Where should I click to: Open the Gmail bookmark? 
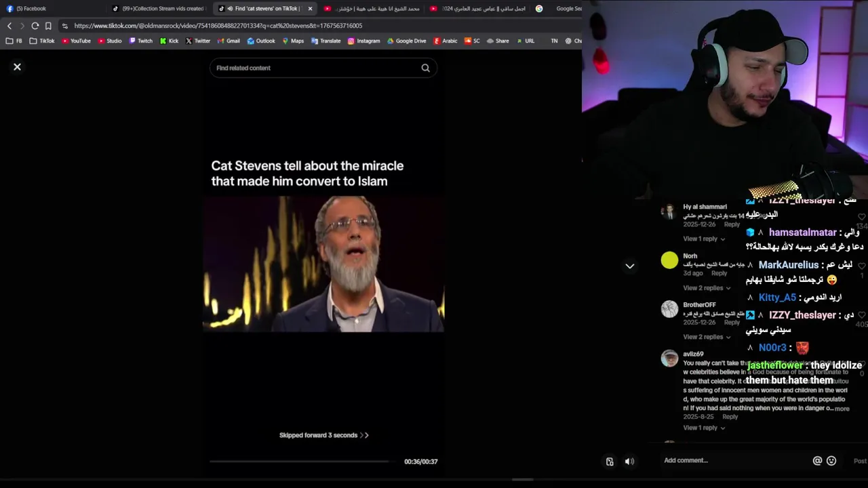(x=229, y=41)
